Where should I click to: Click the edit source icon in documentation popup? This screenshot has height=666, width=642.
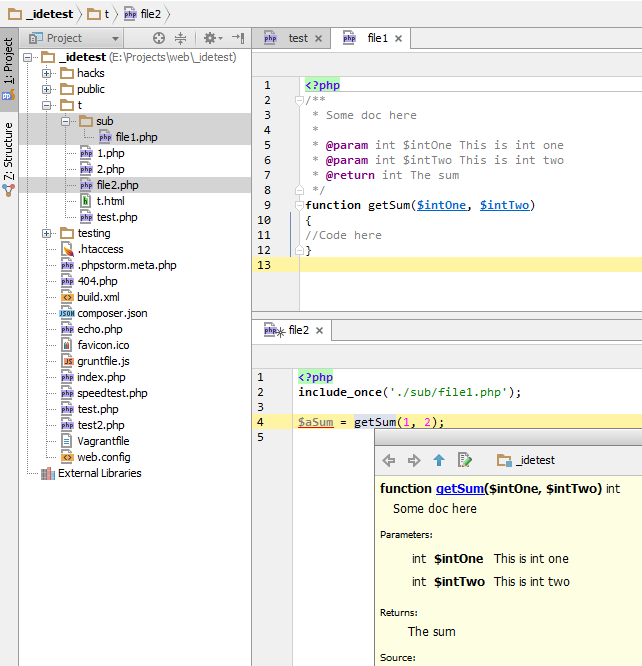[464, 460]
